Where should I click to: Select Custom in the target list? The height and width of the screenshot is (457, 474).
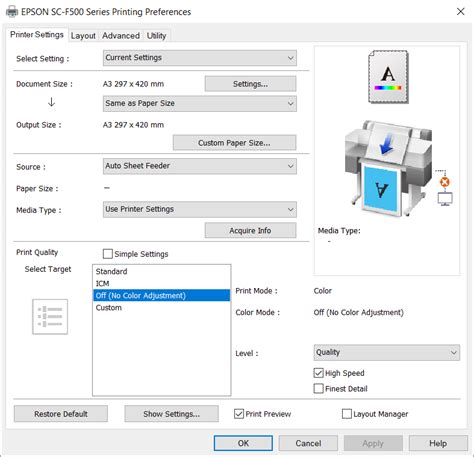point(162,307)
